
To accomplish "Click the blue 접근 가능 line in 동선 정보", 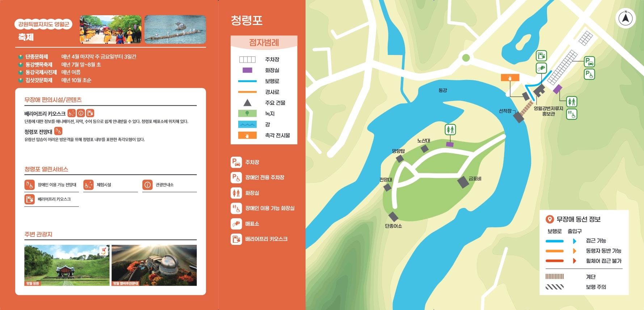I will click(x=555, y=241).
